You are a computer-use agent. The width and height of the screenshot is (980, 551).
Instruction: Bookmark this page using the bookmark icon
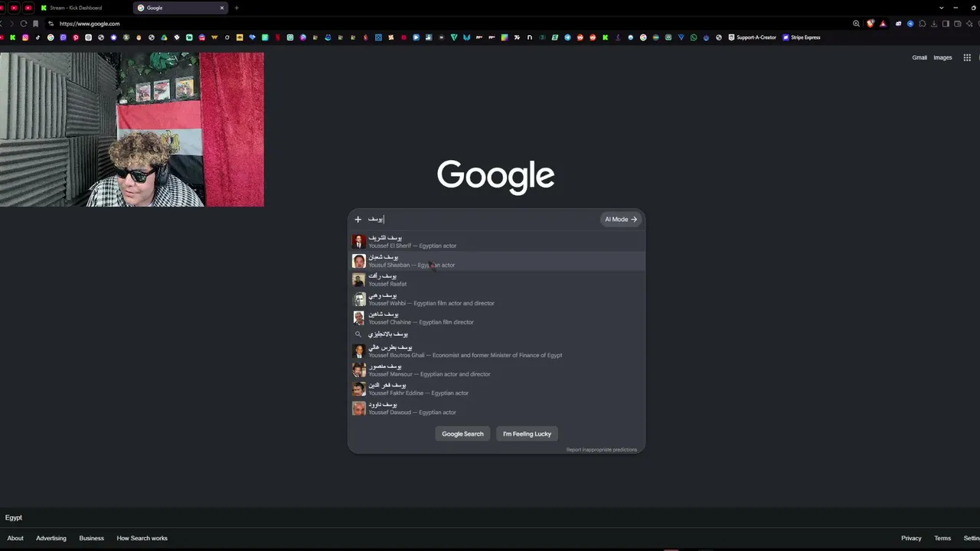[35, 24]
